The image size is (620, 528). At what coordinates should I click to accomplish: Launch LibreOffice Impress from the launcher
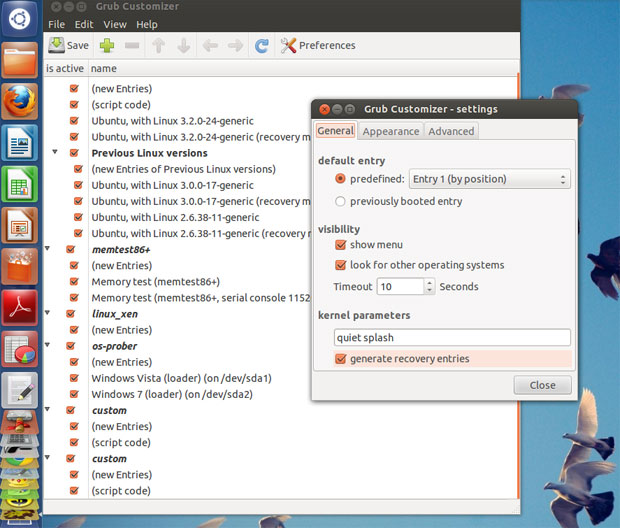click(20, 225)
